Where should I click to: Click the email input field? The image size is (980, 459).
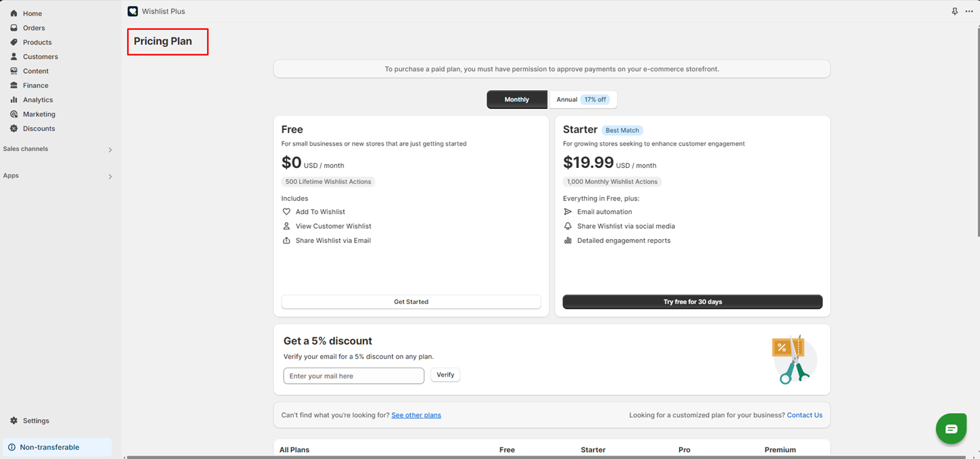tap(353, 376)
